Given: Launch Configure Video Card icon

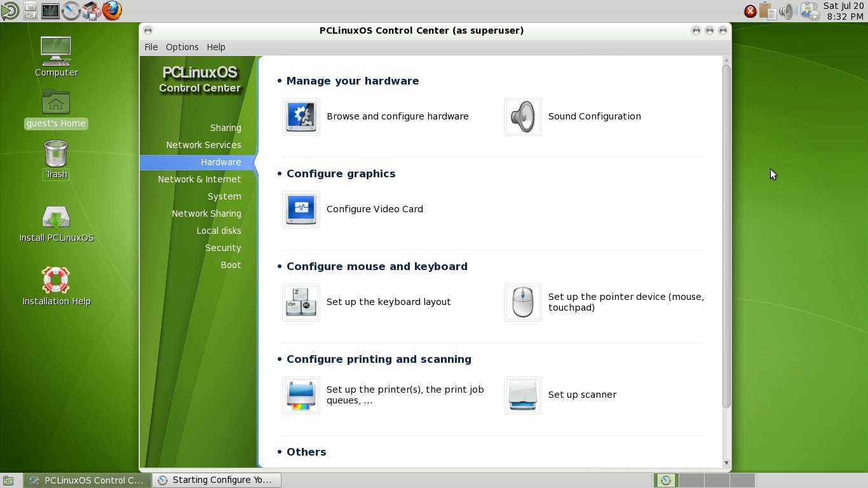Looking at the screenshot, I should [301, 210].
